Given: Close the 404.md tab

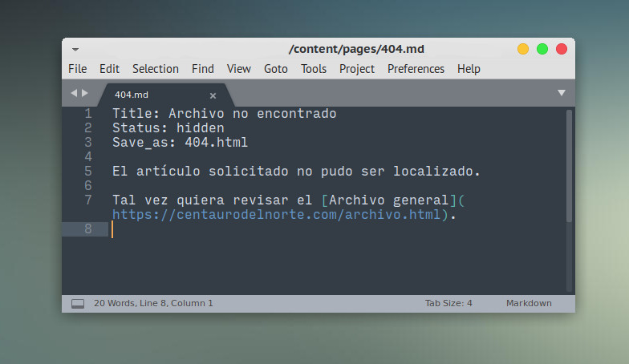Looking at the screenshot, I should pos(213,95).
